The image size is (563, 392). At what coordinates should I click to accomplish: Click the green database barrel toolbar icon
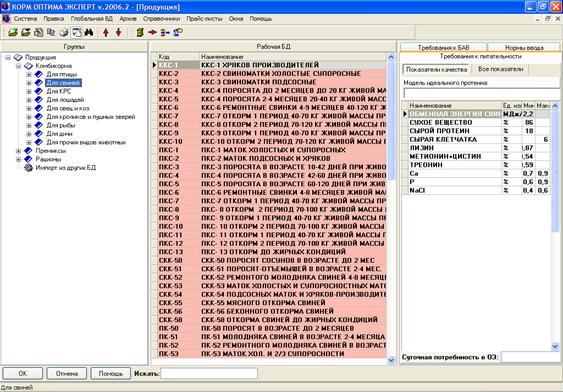[x=140, y=33]
